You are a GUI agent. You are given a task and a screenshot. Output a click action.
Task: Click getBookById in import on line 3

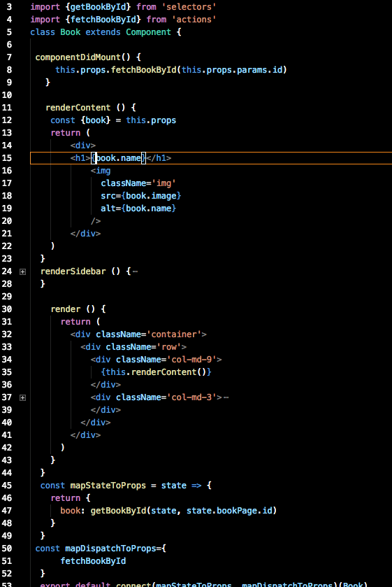coord(99,7)
